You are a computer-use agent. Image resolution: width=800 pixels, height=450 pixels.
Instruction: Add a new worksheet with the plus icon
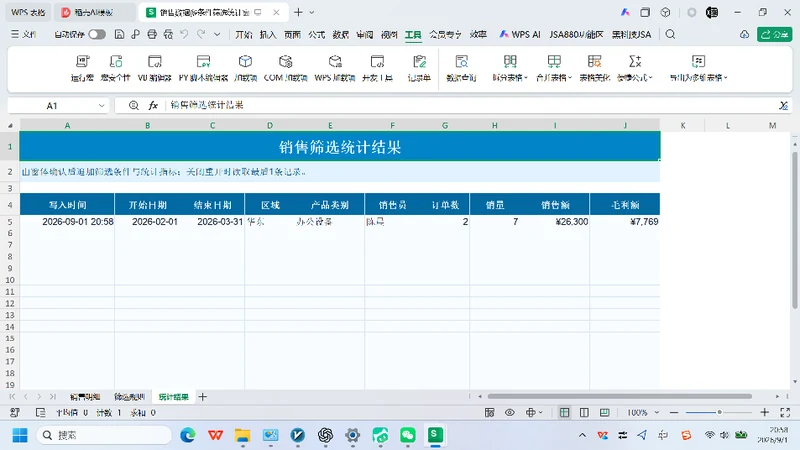(x=203, y=396)
